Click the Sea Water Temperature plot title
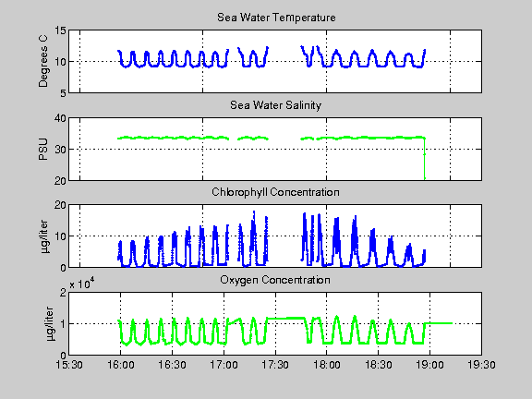Viewport: 532px width, 399px height. pyautogui.click(x=276, y=18)
